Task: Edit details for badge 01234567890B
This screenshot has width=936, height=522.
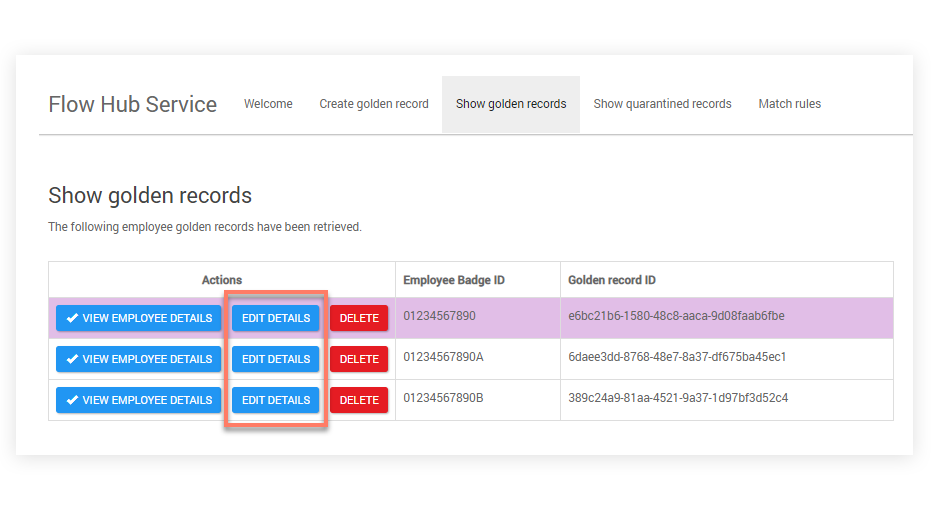Action: pyautogui.click(x=276, y=400)
